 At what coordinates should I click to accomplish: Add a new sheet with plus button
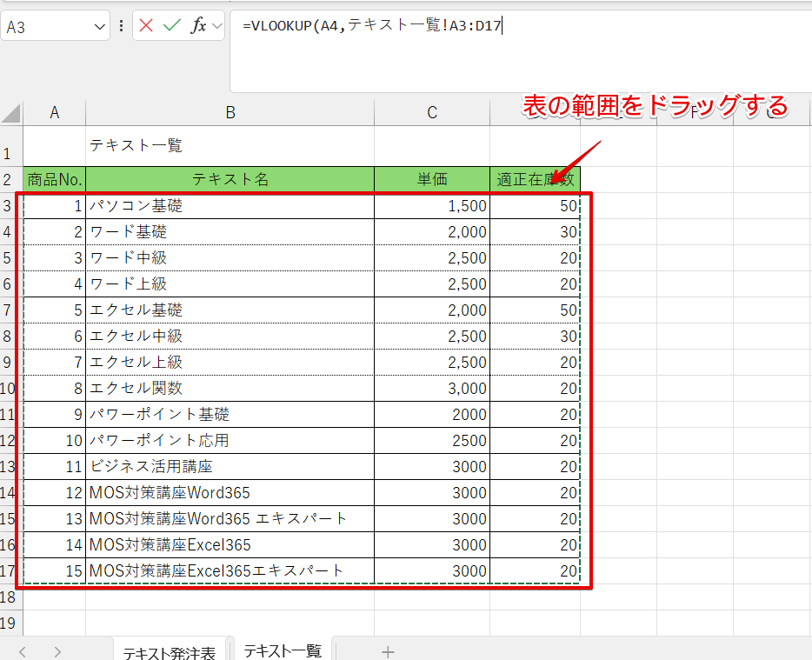pyautogui.click(x=388, y=651)
